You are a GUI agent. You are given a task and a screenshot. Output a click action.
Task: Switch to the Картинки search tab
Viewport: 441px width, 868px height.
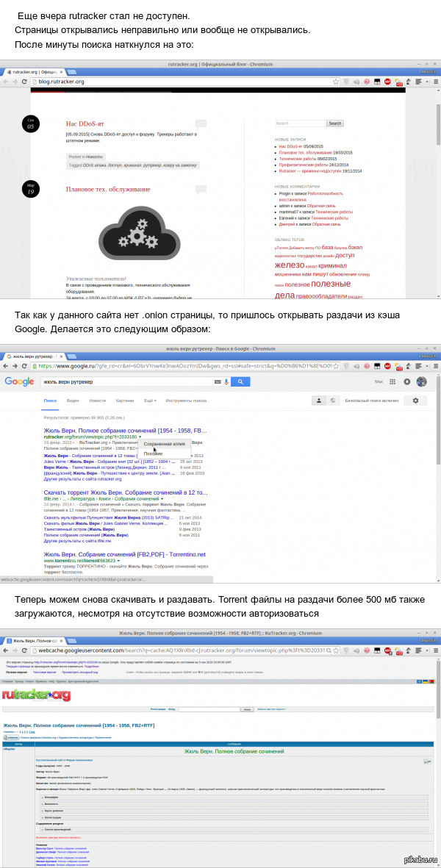[124, 401]
